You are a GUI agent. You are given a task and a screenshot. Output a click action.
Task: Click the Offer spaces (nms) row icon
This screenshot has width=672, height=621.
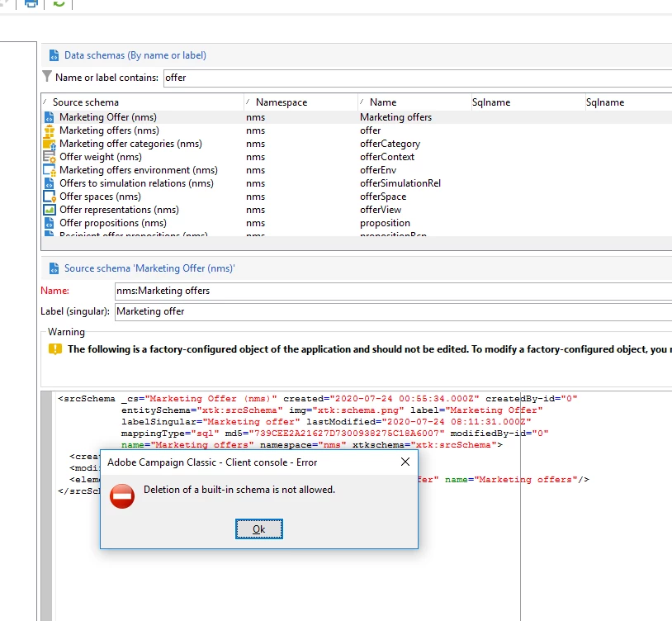[50, 197]
